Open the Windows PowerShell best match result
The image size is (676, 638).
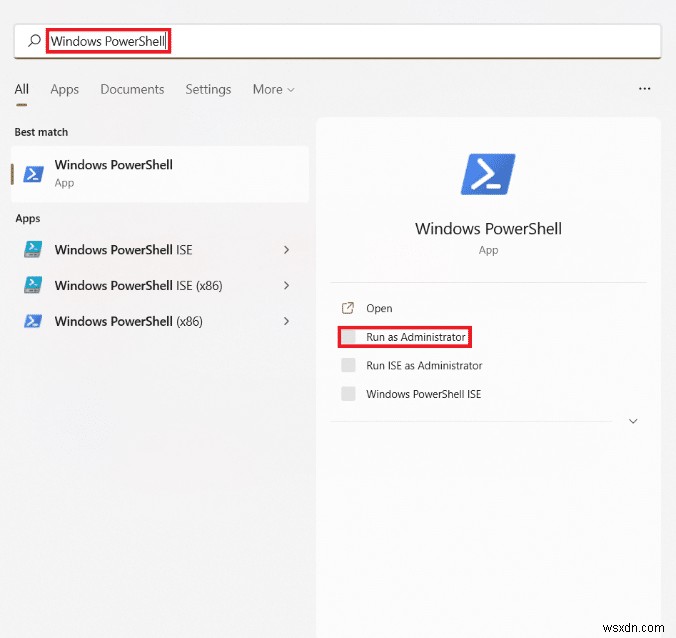[x=160, y=174]
